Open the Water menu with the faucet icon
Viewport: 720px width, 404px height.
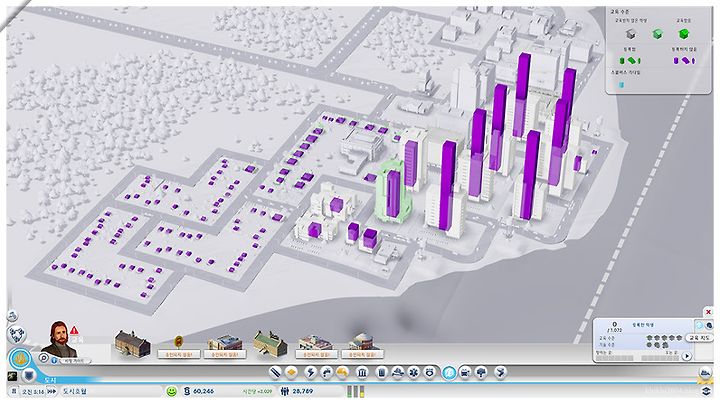pyautogui.click(x=326, y=372)
